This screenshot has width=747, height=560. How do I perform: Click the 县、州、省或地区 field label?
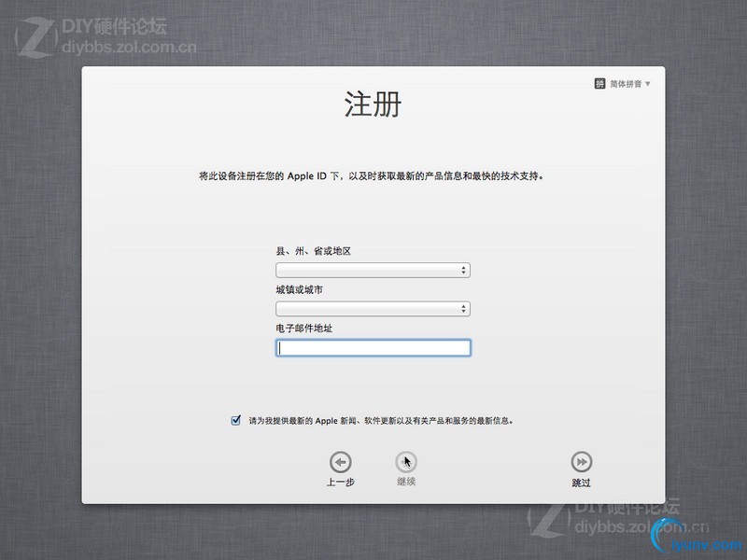coord(313,251)
